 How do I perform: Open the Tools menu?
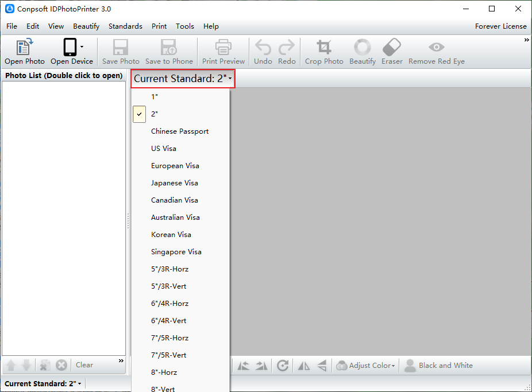point(185,26)
